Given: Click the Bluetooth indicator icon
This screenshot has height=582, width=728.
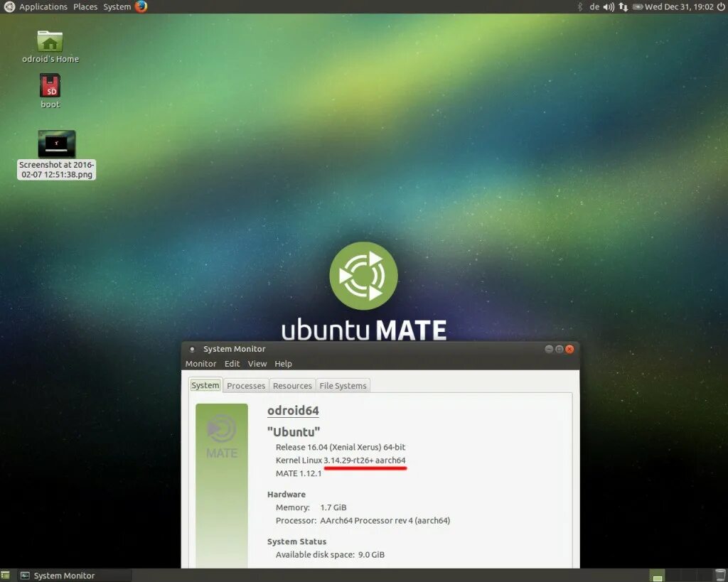Looking at the screenshot, I should click(x=580, y=6).
